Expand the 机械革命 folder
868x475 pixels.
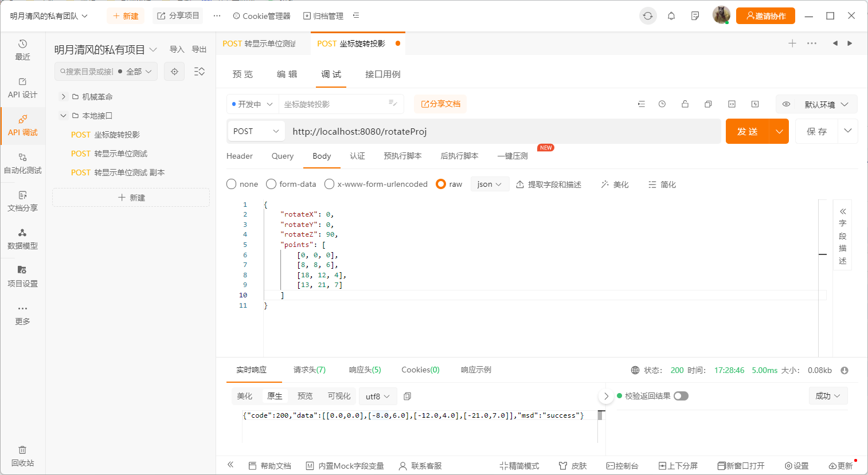(x=64, y=97)
